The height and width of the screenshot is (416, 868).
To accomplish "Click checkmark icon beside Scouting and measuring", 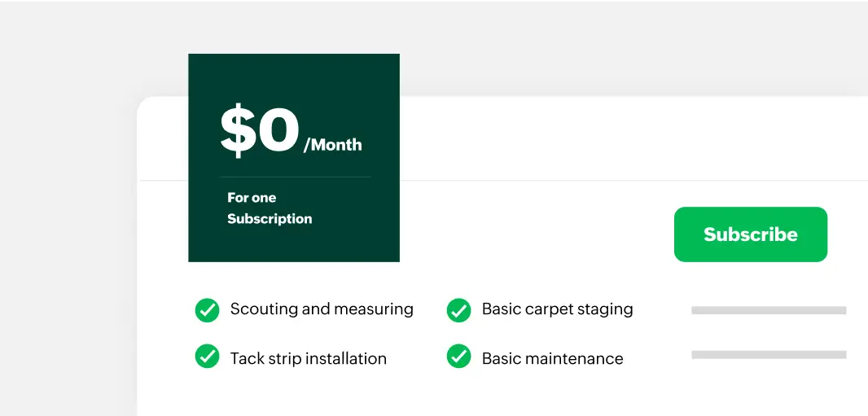I will (x=207, y=310).
